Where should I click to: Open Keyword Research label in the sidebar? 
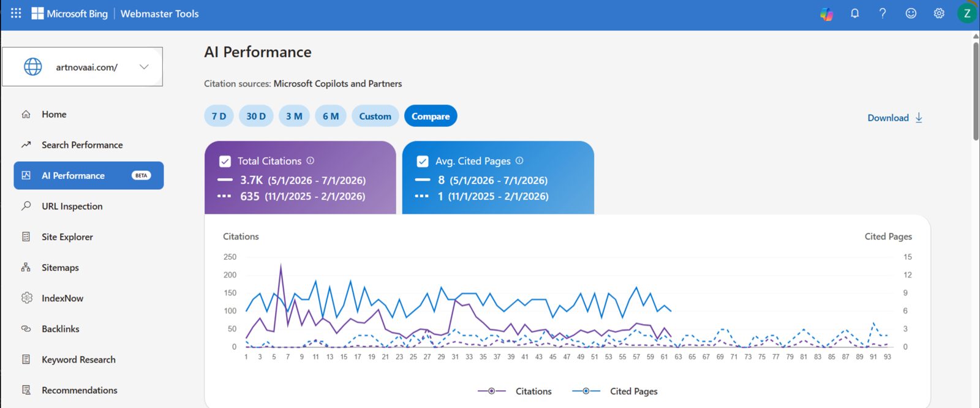point(78,360)
